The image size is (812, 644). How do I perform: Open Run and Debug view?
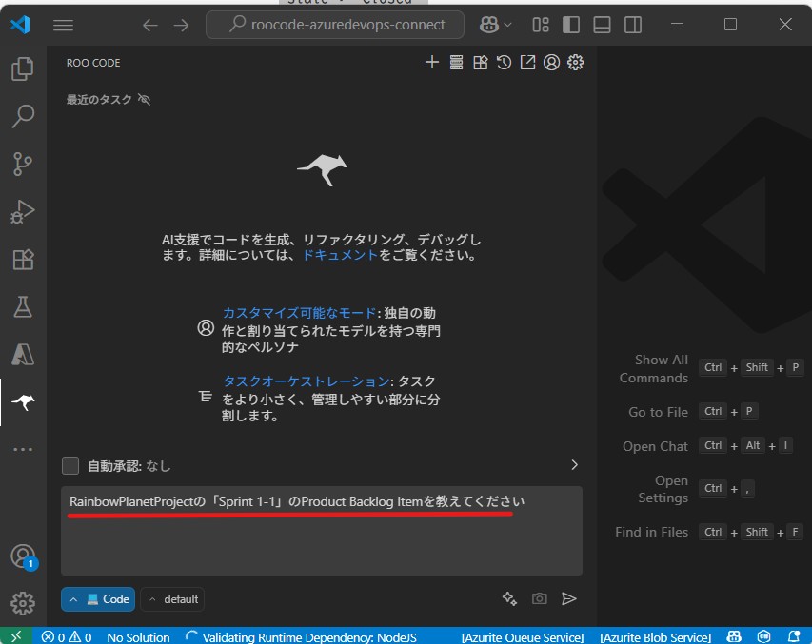pyautogui.click(x=23, y=212)
